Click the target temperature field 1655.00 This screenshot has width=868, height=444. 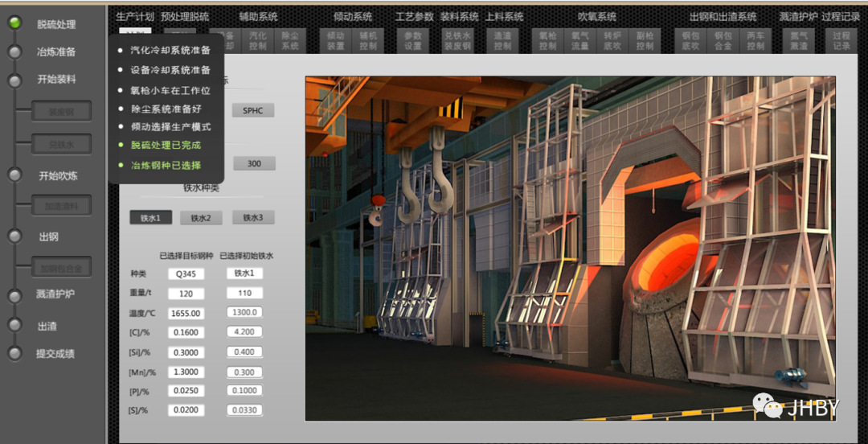tap(186, 313)
